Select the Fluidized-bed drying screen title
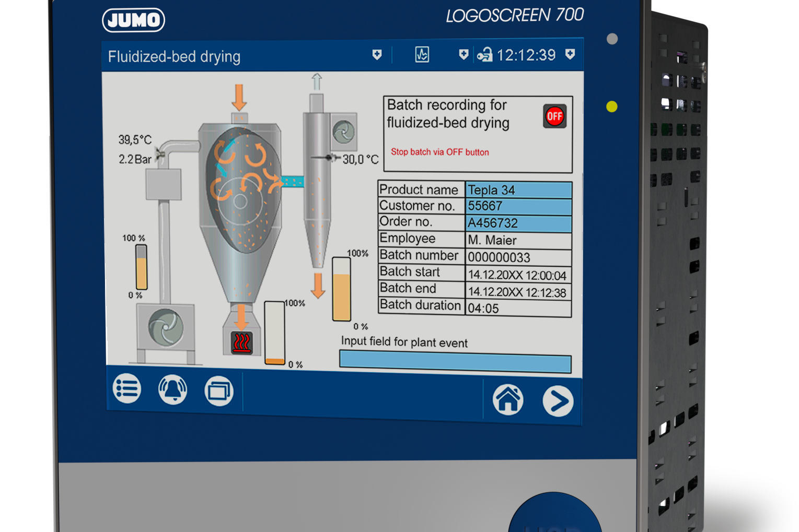799x532 pixels. 174,56
